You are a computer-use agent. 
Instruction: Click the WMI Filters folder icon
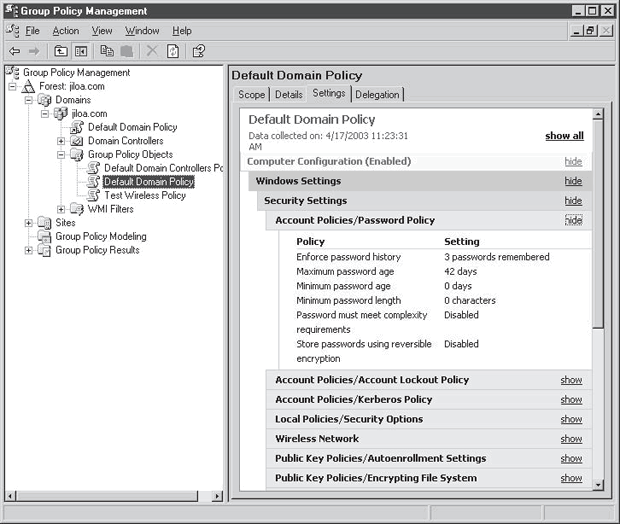click(77, 209)
